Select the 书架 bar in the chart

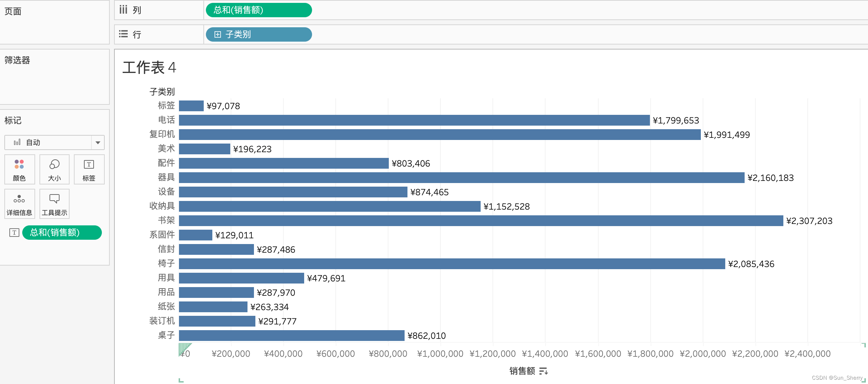pos(481,221)
